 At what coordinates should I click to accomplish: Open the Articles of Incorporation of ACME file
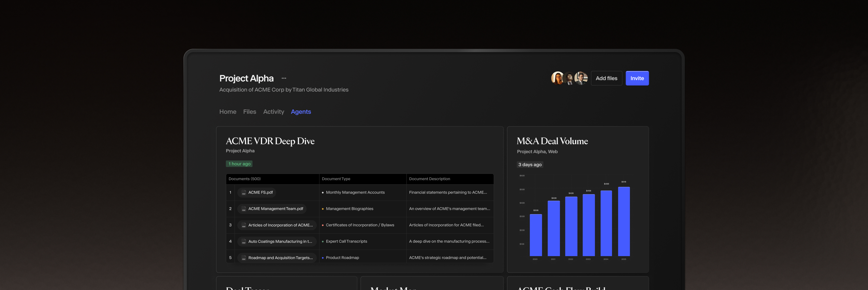[x=277, y=225]
